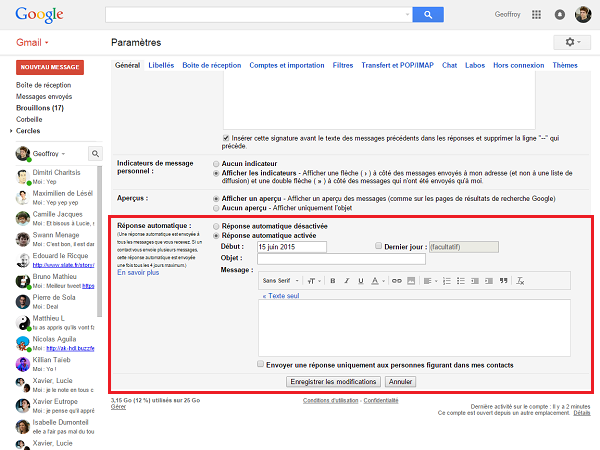
Task: Open the Gmail dropdown menu
Action: 32,42
